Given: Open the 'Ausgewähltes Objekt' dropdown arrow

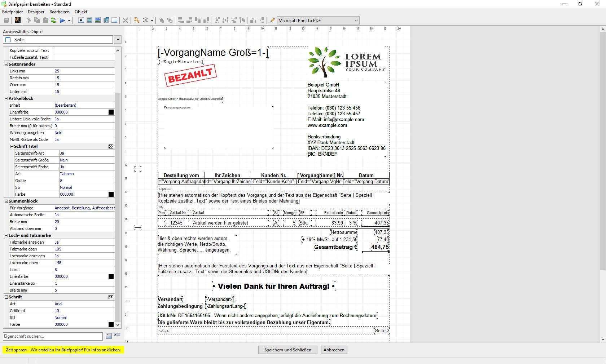Looking at the screenshot, I should click(118, 40).
